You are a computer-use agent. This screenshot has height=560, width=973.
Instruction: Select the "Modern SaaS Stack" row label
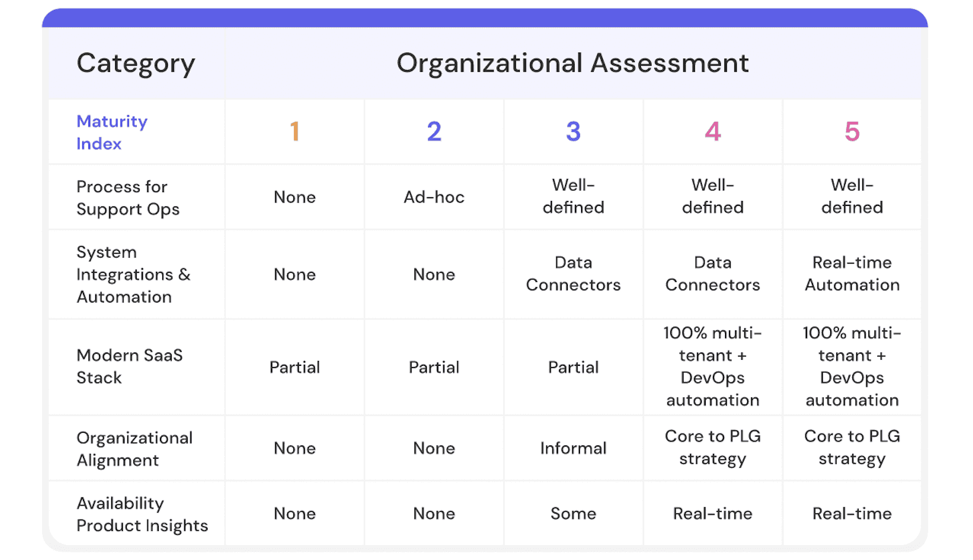pyautogui.click(x=130, y=366)
